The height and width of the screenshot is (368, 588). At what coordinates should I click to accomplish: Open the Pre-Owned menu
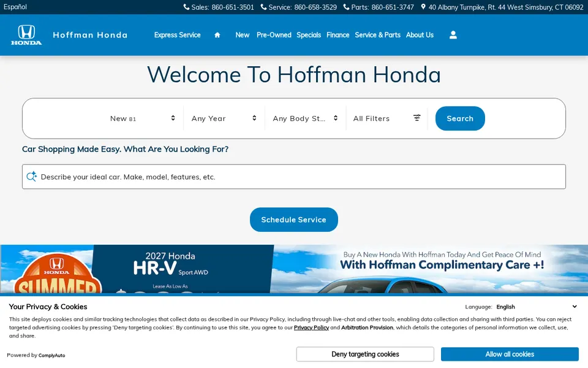[x=274, y=35]
